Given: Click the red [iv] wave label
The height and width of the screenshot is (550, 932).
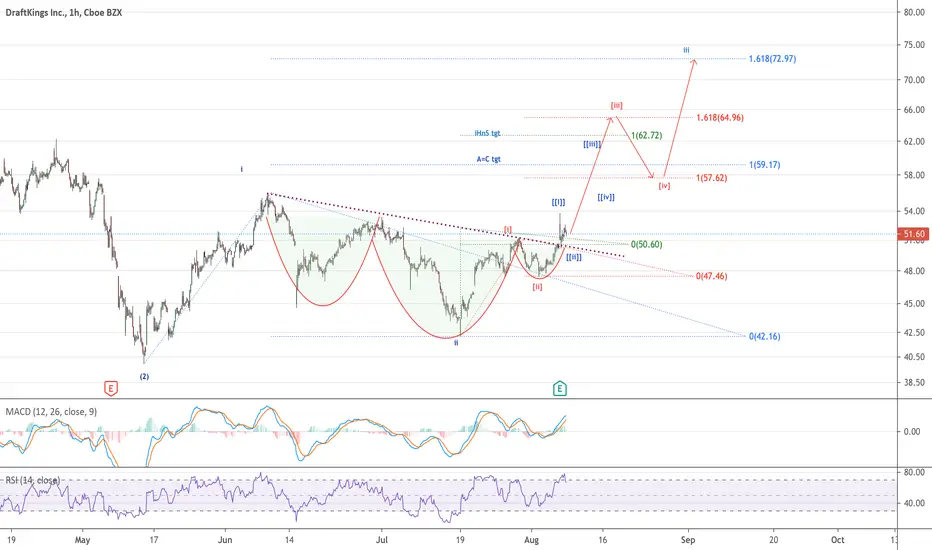Looking at the screenshot, I should 664,186.
